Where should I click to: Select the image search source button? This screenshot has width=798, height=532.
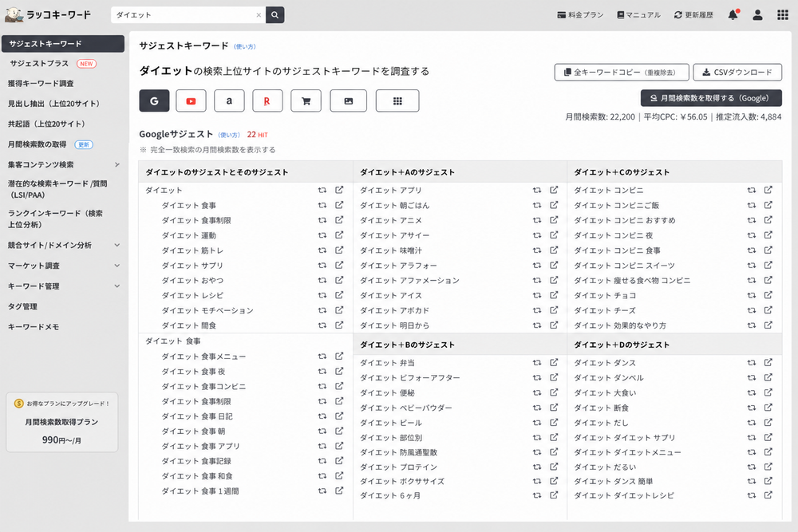click(349, 100)
